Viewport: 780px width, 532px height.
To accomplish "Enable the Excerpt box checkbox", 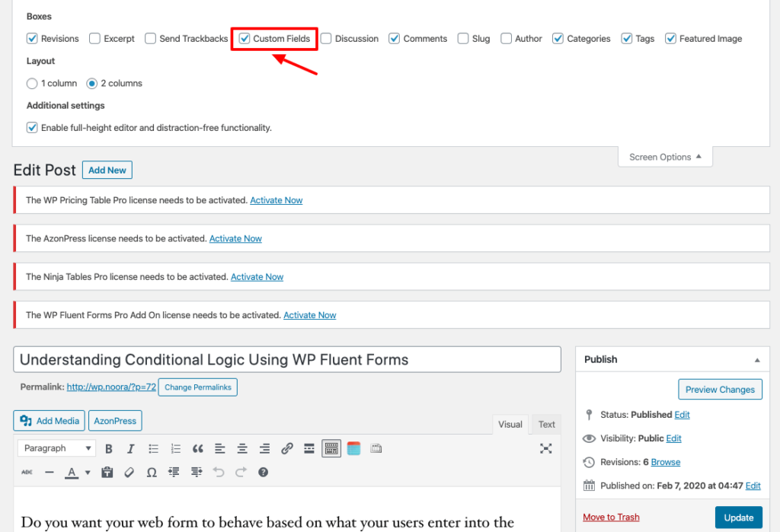I will point(94,38).
